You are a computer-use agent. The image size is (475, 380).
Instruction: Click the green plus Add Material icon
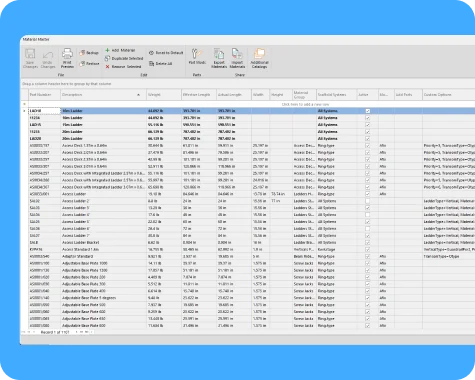coord(107,50)
